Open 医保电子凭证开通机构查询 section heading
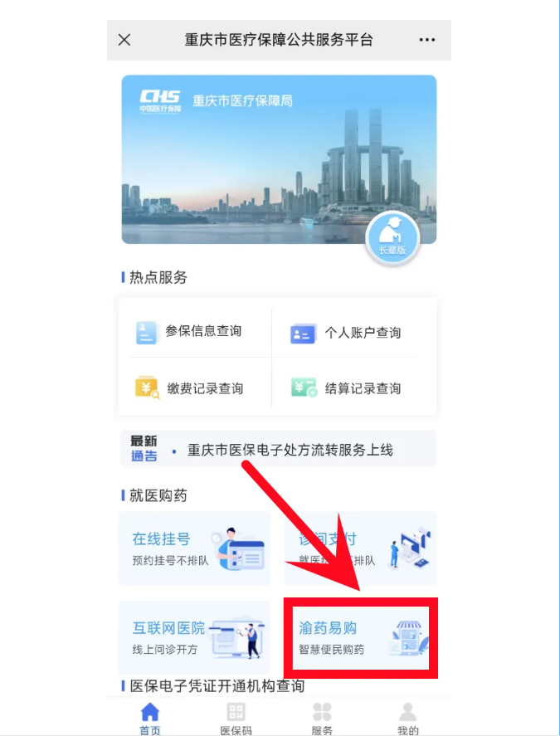This screenshot has height=736, width=560. (x=217, y=686)
